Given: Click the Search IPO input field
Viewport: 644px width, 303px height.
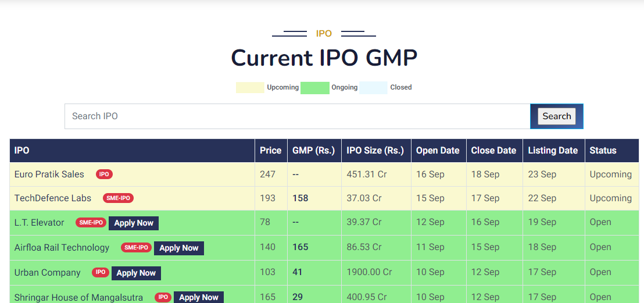Looking at the screenshot, I should 296,116.
